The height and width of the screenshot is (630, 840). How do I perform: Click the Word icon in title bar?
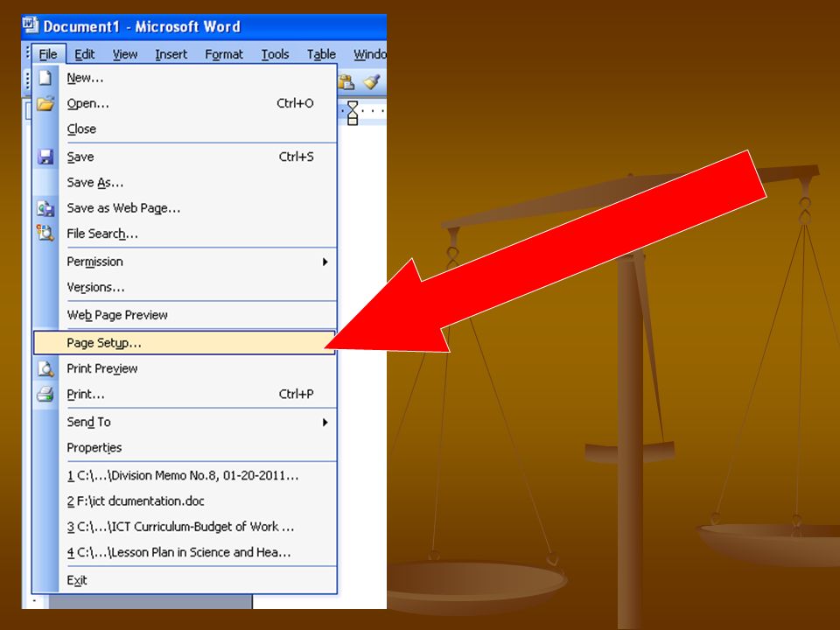31,25
